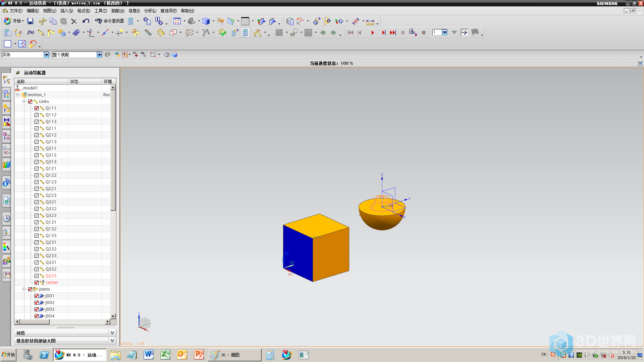The width and height of the screenshot is (644, 362).
Task: Expand the 预览 preview panel
Action: click(x=112, y=333)
